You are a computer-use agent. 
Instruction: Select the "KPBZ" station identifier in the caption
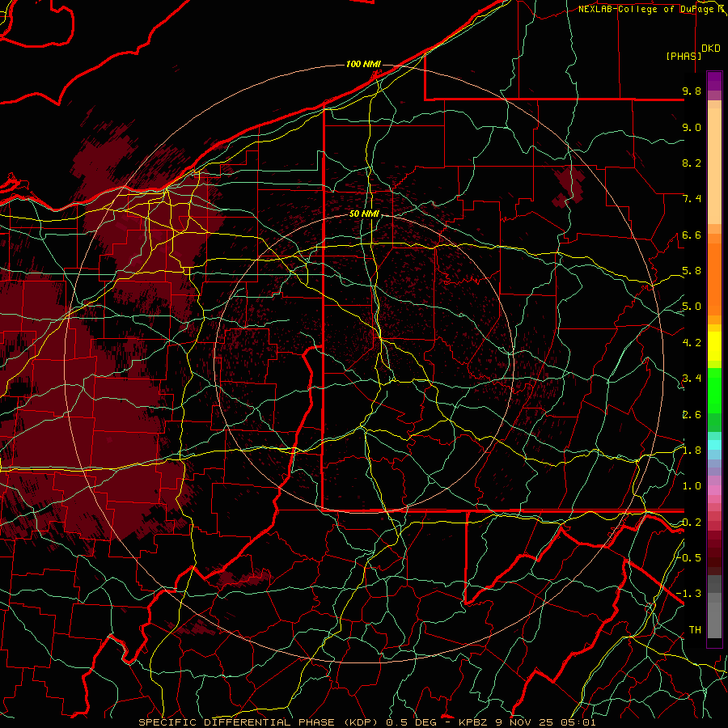(472, 722)
